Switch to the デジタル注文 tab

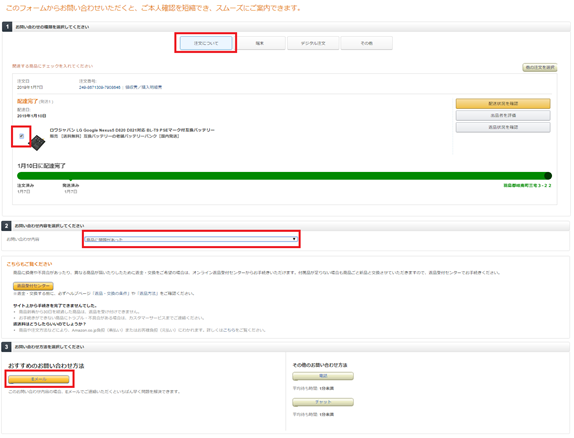(x=313, y=43)
